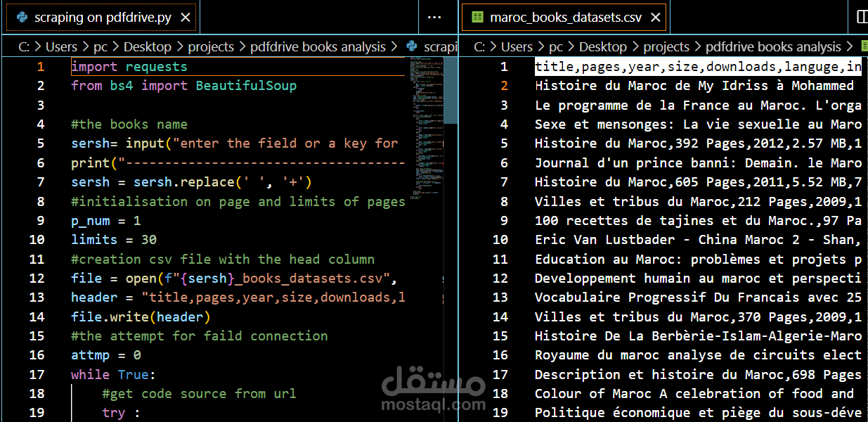Open Users breadcrumb in left editor
Viewport: 868px width, 422px height.
coord(61,47)
